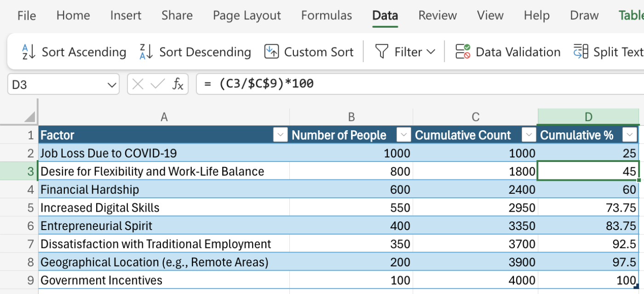Click the insert function fx icon
This screenshot has height=294, width=644.
point(178,84)
